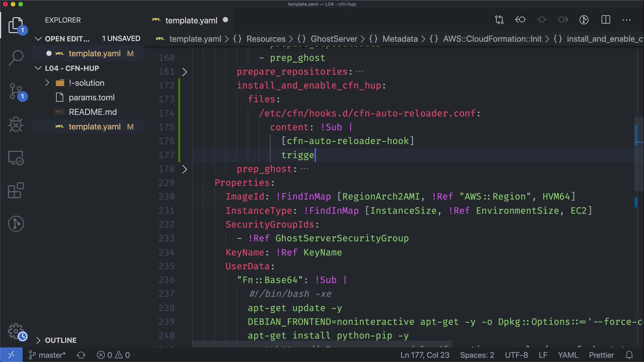
Task: Open README.md from the explorer
Action: click(93, 112)
